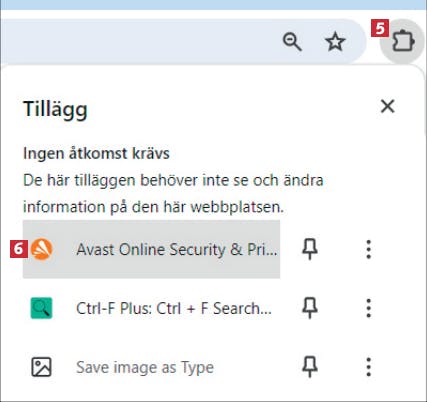Bookmark page with the star icon
Image resolution: width=427 pixels, height=402 pixels.
coord(335,42)
